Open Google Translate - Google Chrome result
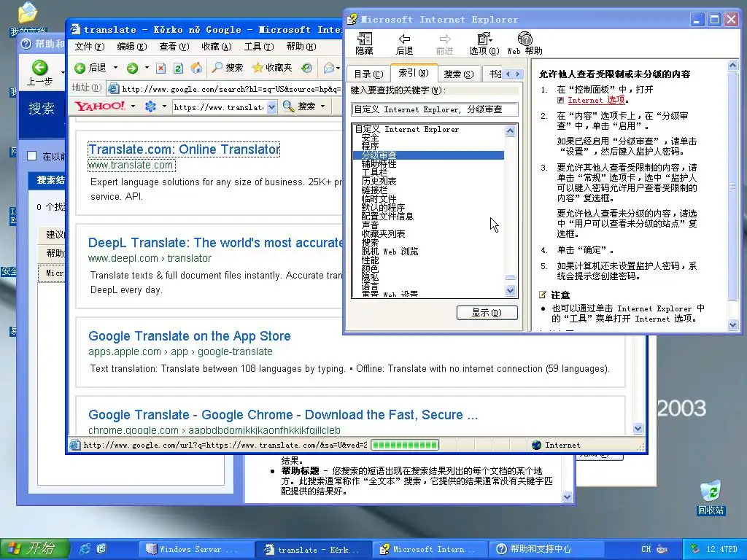 (x=283, y=415)
